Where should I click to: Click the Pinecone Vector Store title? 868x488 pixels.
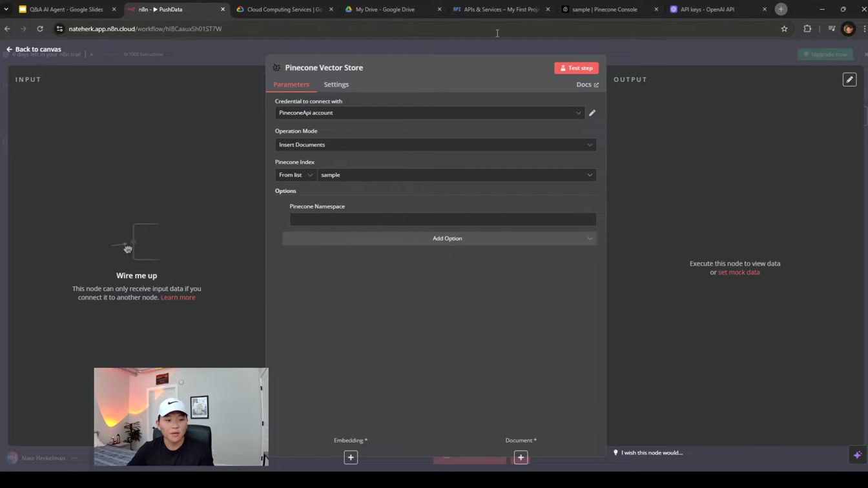(324, 68)
